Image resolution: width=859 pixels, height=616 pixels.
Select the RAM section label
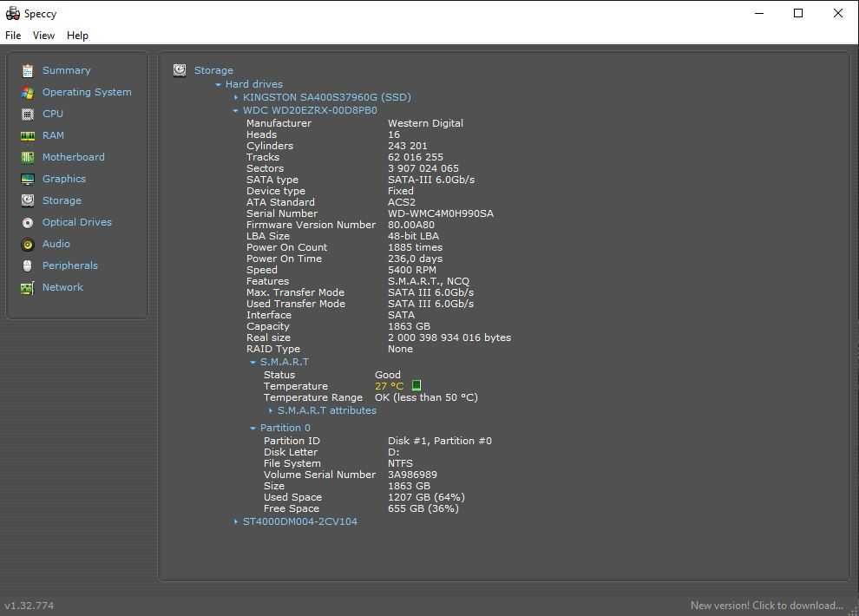click(x=53, y=135)
